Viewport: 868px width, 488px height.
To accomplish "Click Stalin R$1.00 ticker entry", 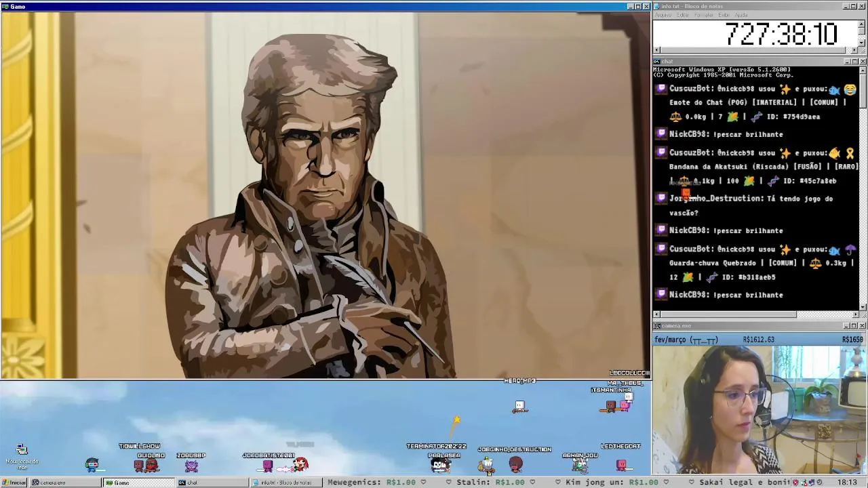I will pos(491,483).
